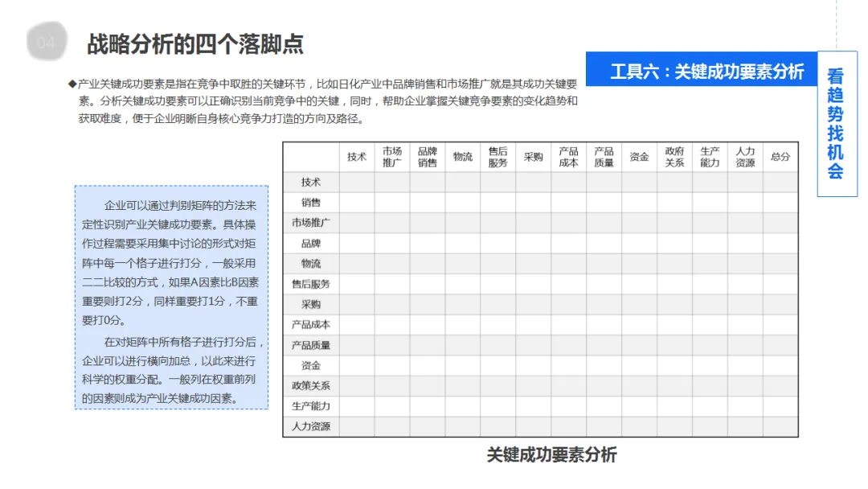Click the 生产能力 column header
Screen dimensions: 868x489
click(x=710, y=158)
